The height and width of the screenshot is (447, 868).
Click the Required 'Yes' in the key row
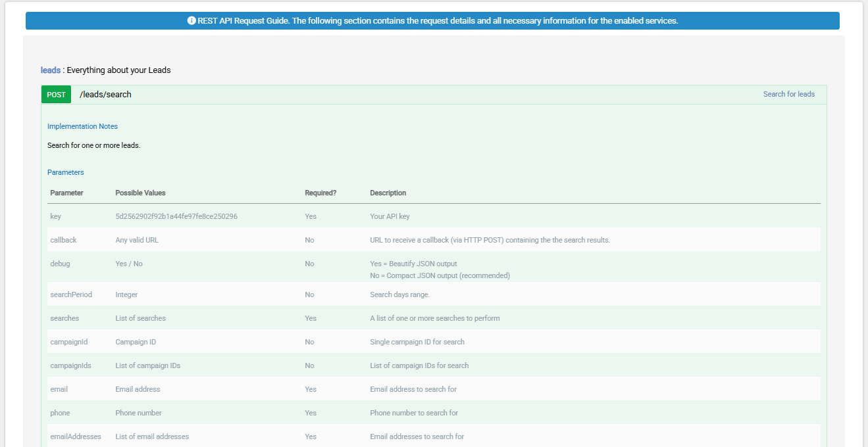click(x=311, y=216)
